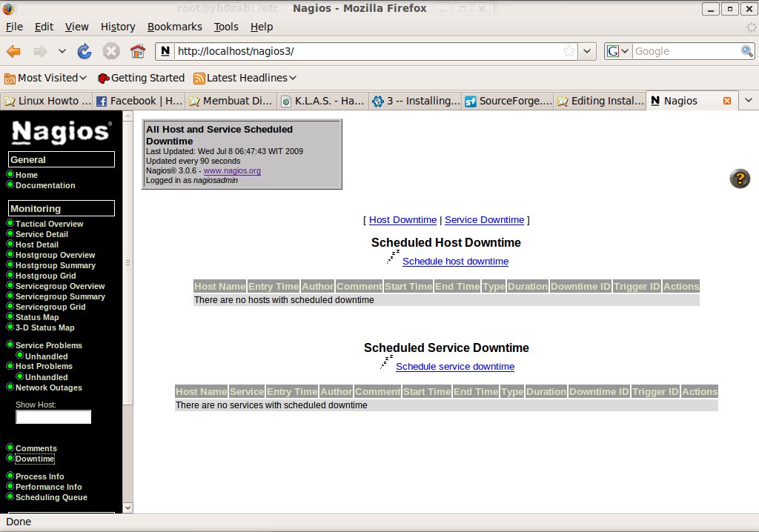Click the Schedule host downtime link
759x532 pixels.
455,262
